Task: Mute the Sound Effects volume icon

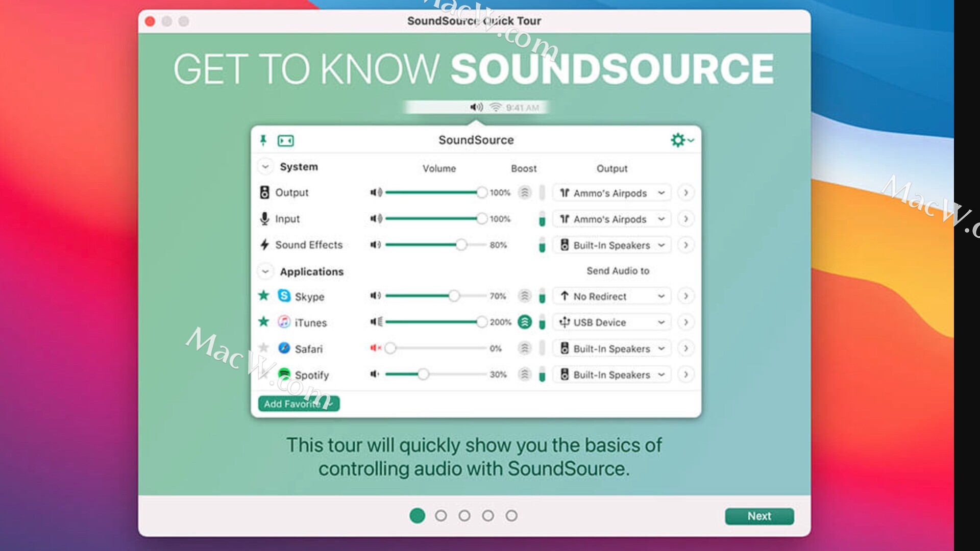Action: (x=376, y=245)
